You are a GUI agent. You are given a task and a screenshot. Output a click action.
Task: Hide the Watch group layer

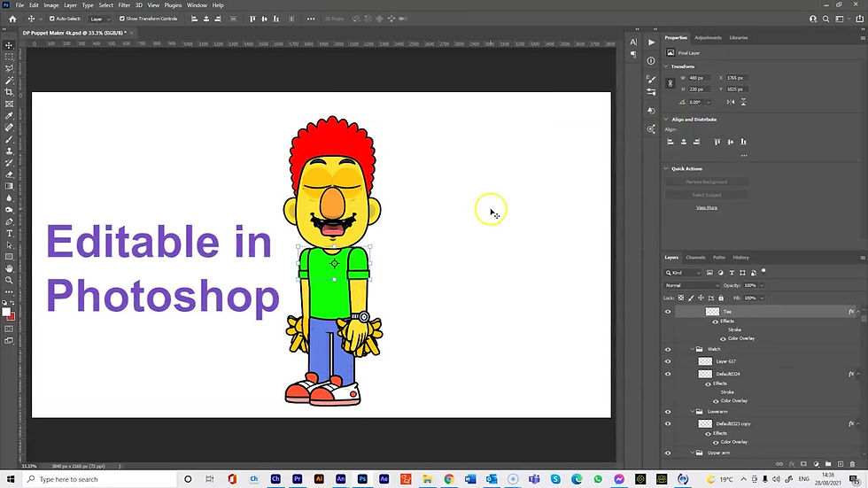[668, 349]
